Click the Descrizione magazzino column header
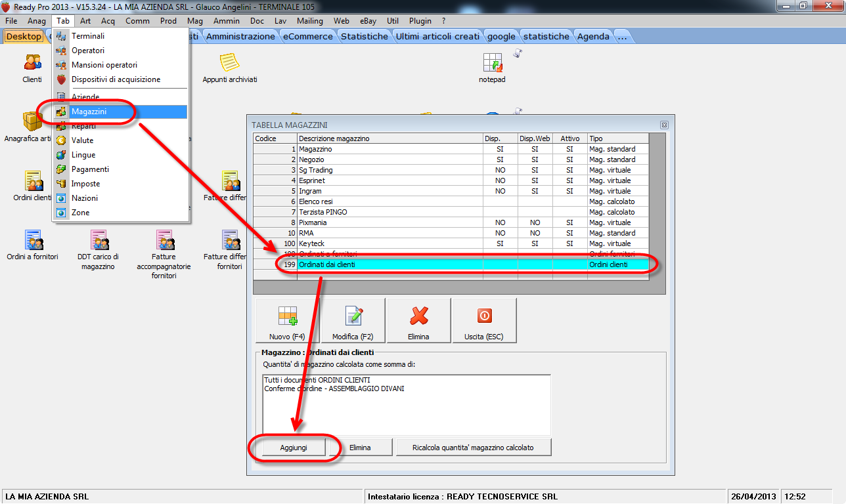This screenshot has width=846, height=504. 390,138
